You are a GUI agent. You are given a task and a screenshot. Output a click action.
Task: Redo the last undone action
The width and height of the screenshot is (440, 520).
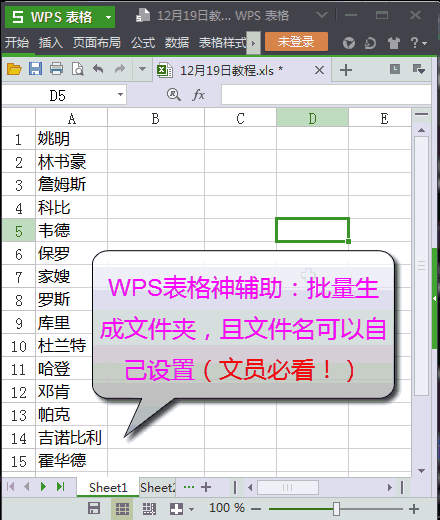120,69
